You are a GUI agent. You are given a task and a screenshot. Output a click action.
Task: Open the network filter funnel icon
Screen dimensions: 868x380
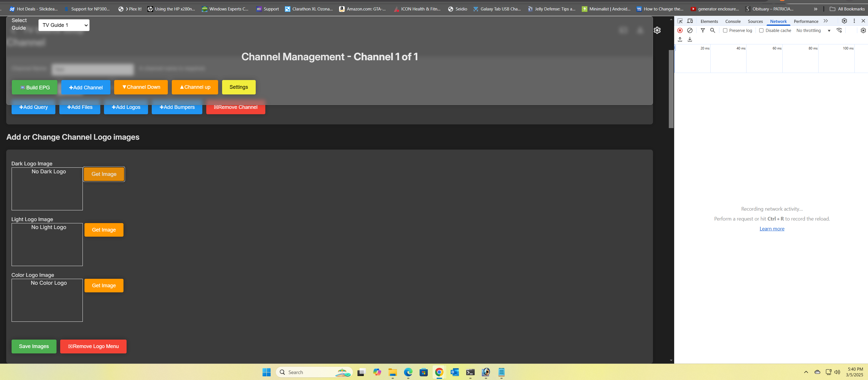click(702, 30)
